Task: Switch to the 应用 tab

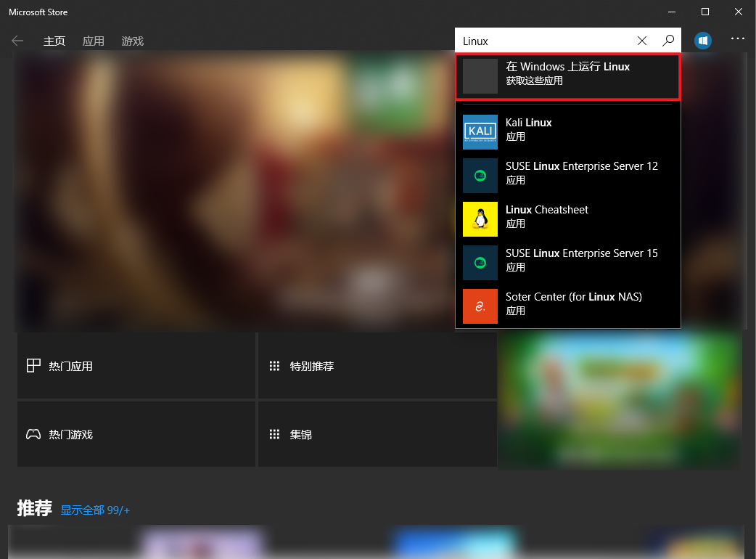Action: (x=93, y=41)
